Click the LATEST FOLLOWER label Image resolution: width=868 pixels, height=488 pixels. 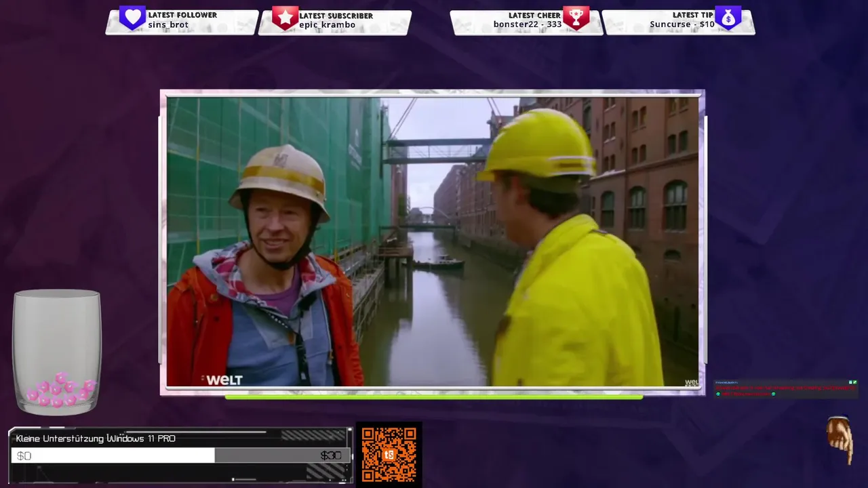(182, 15)
